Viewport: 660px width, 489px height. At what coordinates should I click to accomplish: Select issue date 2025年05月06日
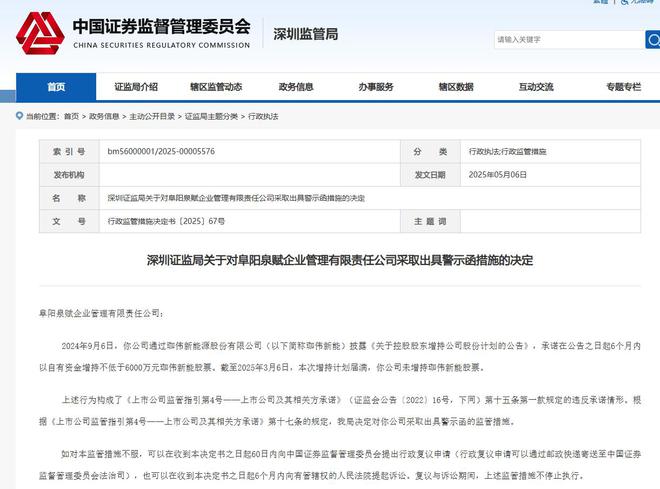click(x=498, y=175)
